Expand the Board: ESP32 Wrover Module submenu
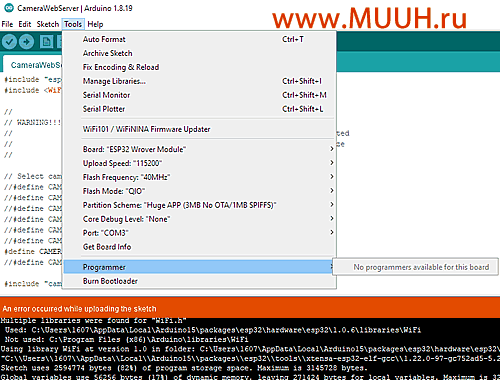Image resolution: width=500 pixels, height=380 pixels. [x=200, y=149]
